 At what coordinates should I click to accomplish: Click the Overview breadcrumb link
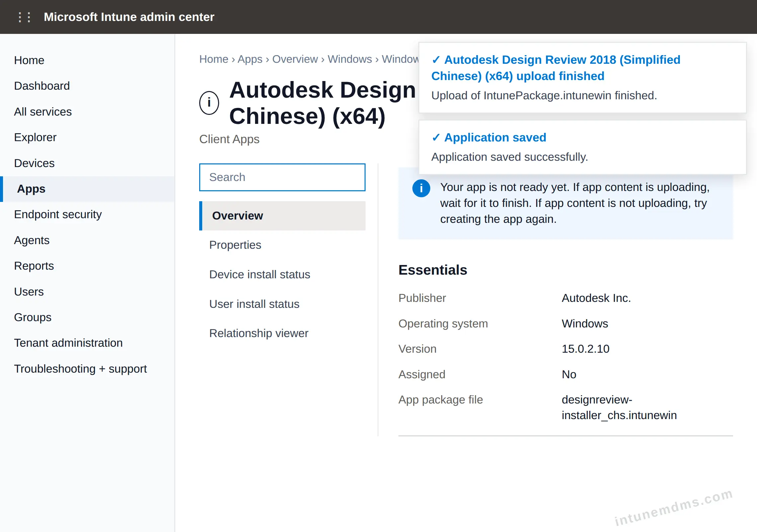[295, 59]
